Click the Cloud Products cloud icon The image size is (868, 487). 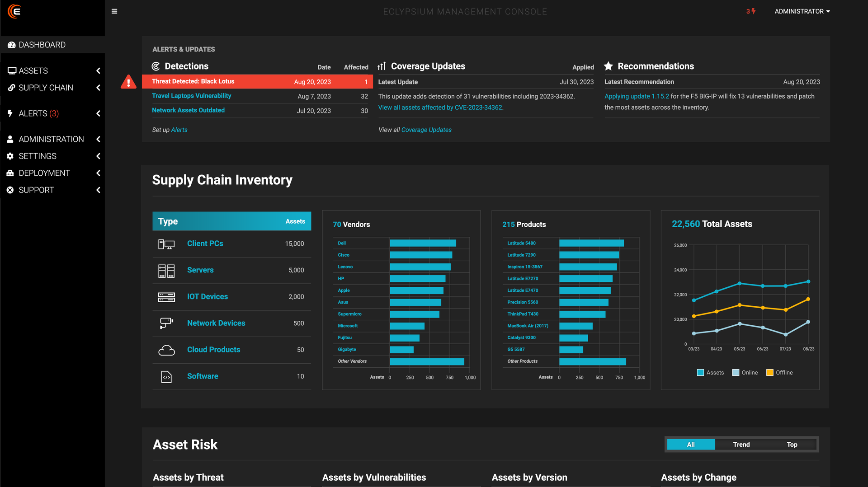tap(166, 350)
